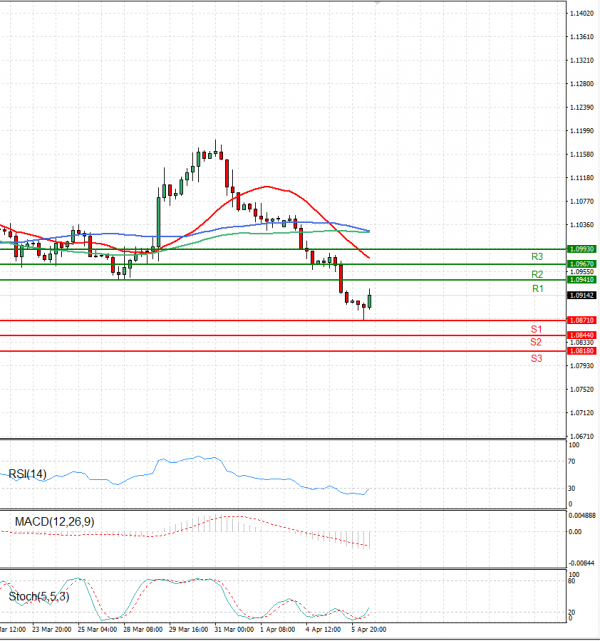Viewport: 600px width, 641px height.
Task: Click the R3 resistance label
Action: coord(537,257)
